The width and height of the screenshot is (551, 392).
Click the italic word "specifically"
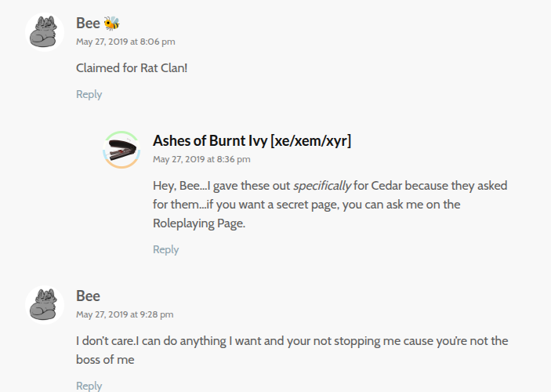pos(321,186)
